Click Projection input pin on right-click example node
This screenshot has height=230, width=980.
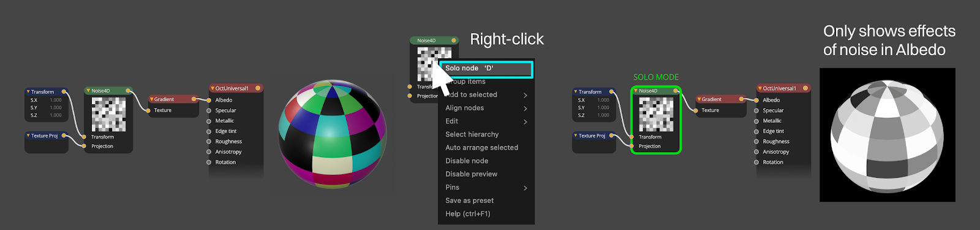coord(410,96)
